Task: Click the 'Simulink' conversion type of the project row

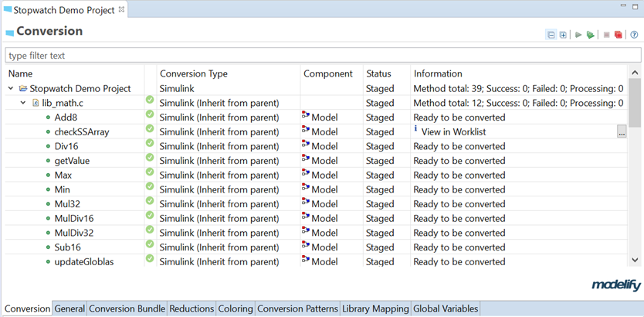Action: coord(177,88)
